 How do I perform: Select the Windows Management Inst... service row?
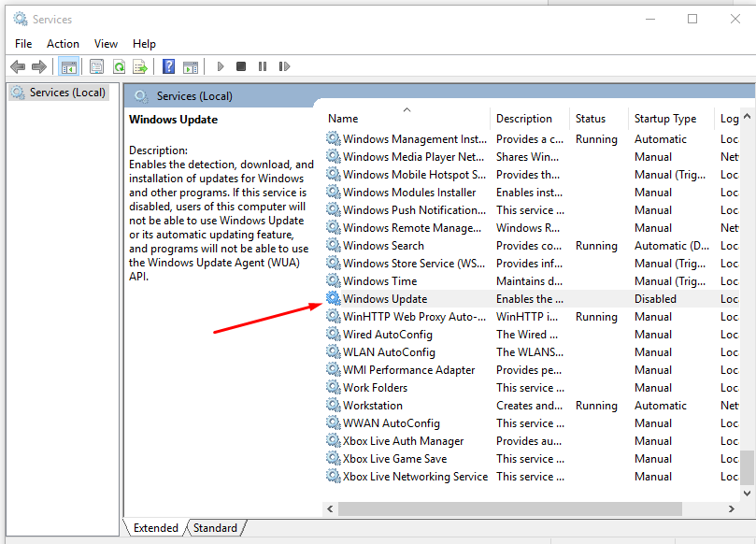[533, 139]
